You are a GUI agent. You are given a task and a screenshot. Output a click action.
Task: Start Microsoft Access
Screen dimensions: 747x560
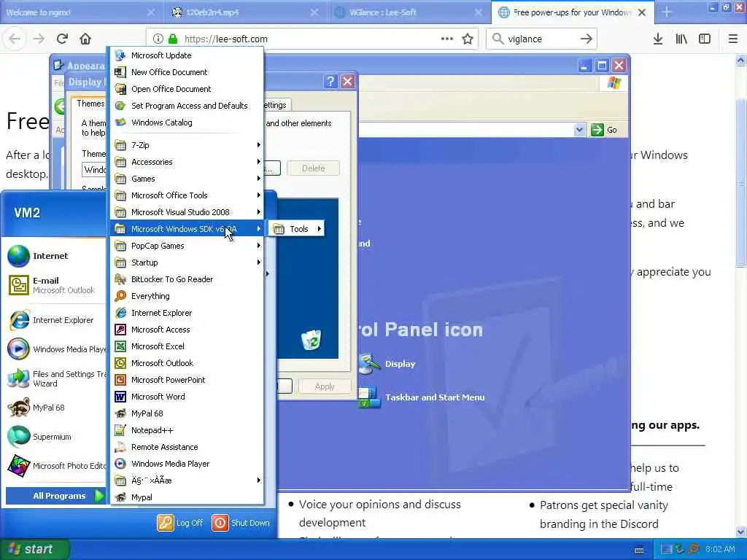pos(187,330)
